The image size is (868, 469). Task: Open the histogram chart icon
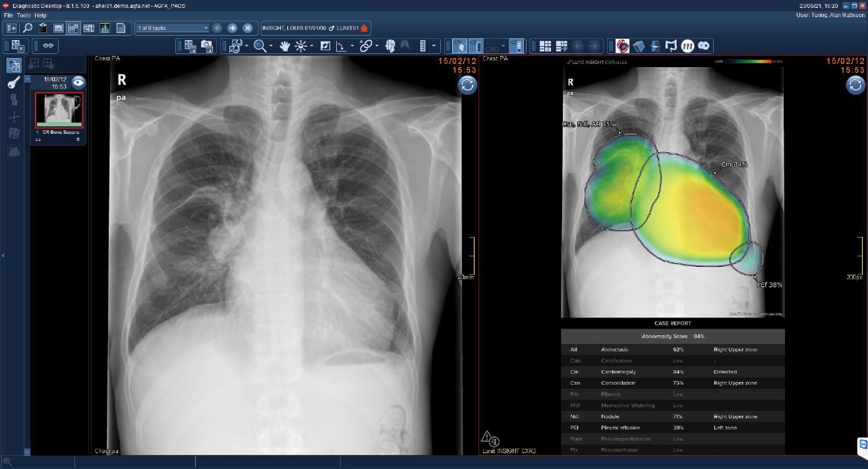tap(104, 28)
